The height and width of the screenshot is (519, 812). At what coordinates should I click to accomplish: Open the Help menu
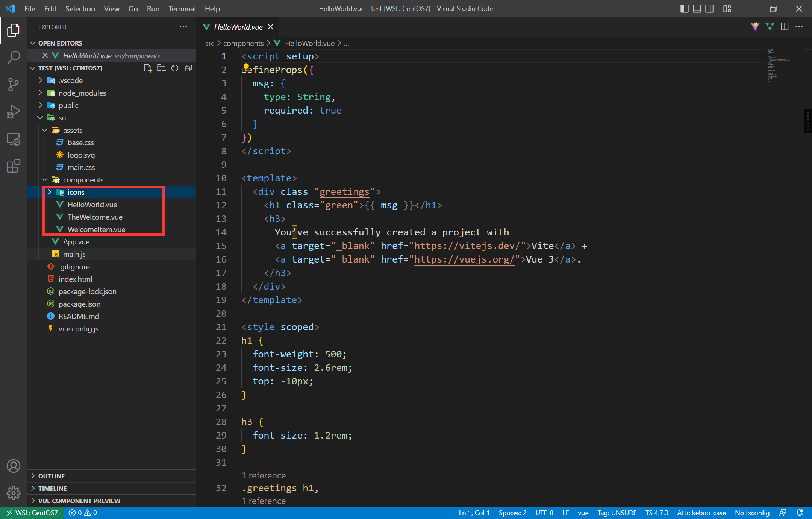[x=212, y=9]
